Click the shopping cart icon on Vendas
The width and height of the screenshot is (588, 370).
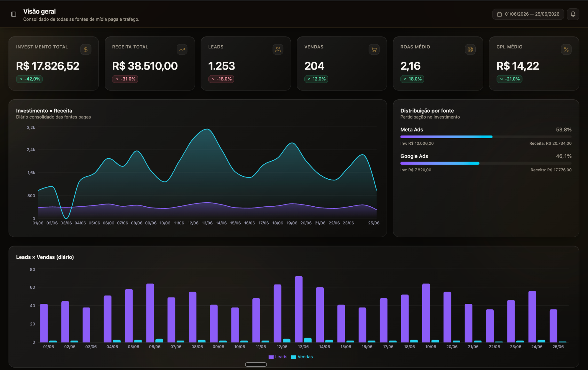tap(374, 49)
